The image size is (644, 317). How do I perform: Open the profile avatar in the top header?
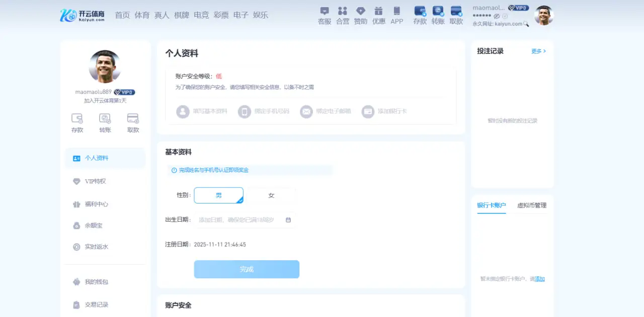[x=544, y=16]
